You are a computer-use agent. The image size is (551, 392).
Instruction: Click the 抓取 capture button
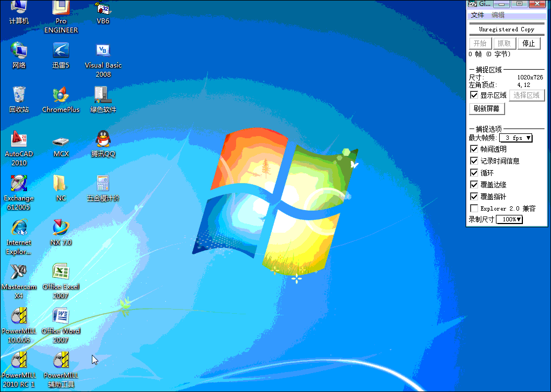504,43
